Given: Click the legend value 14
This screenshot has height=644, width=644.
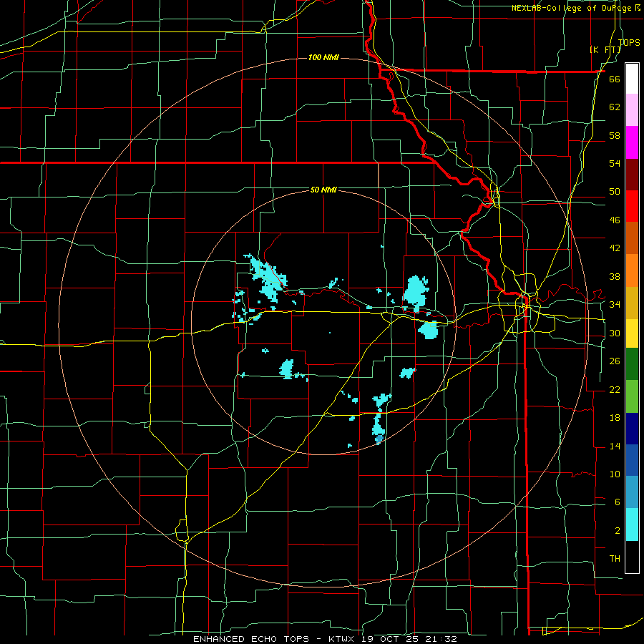Looking at the screenshot, I should click(615, 446).
